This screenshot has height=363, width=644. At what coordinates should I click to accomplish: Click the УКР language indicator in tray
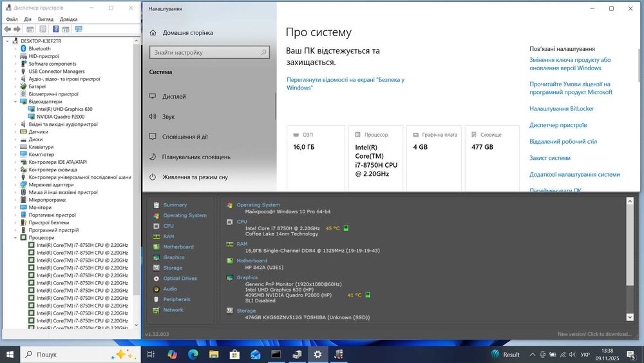585,355
